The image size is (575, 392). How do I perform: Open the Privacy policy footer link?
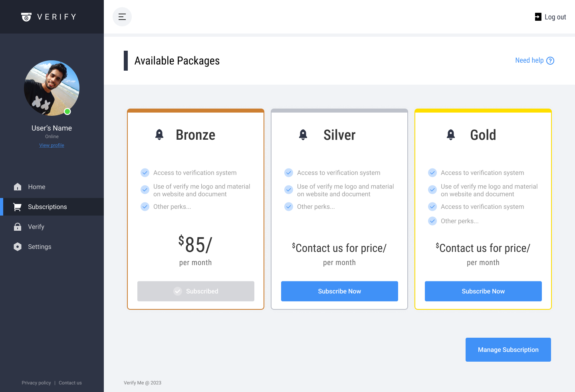(x=36, y=383)
